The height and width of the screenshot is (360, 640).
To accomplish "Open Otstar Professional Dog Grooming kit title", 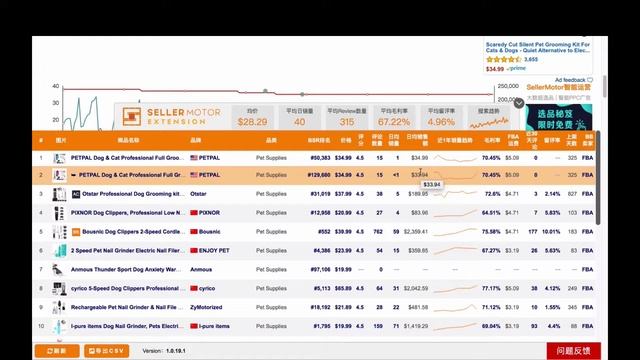I will [133, 194].
